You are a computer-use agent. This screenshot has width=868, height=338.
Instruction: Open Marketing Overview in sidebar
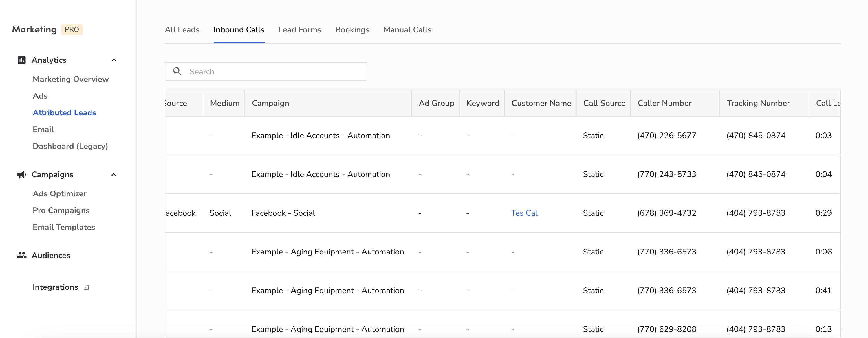coord(70,79)
